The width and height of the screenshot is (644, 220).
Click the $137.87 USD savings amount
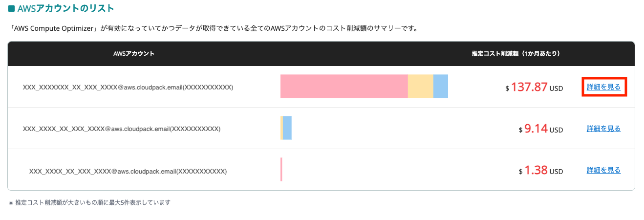click(534, 88)
